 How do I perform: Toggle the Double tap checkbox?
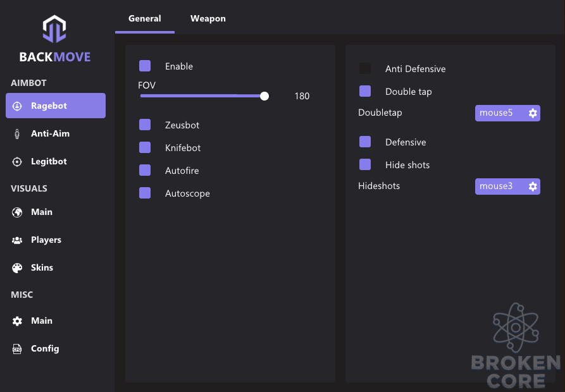click(x=365, y=91)
